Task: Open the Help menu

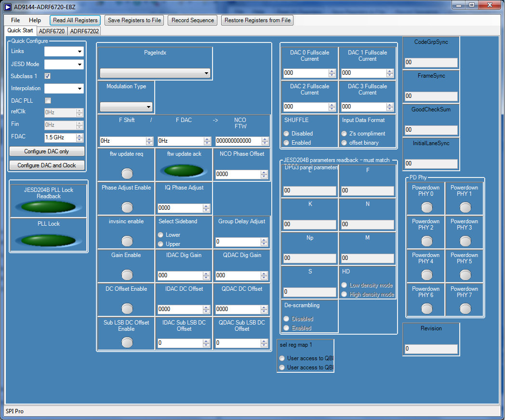Action: [35, 20]
